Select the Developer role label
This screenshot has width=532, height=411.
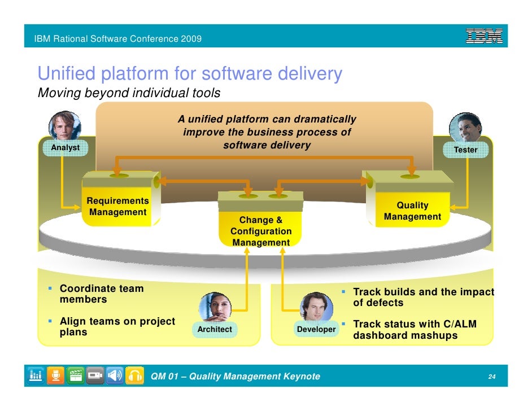[x=316, y=329]
